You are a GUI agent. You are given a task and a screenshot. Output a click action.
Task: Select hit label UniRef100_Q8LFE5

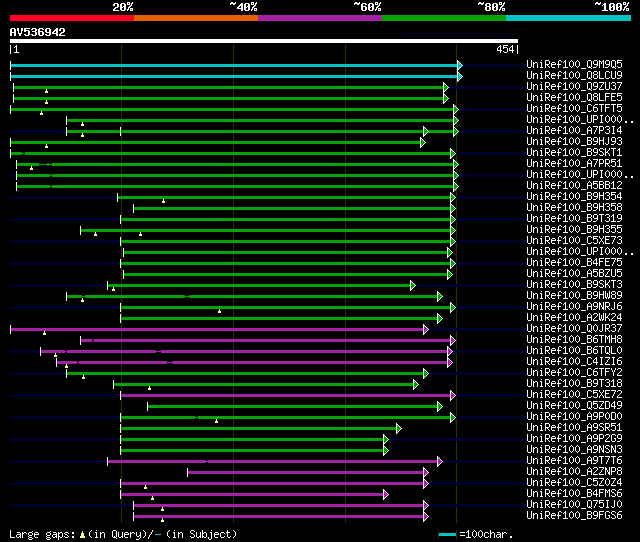pos(574,97)
